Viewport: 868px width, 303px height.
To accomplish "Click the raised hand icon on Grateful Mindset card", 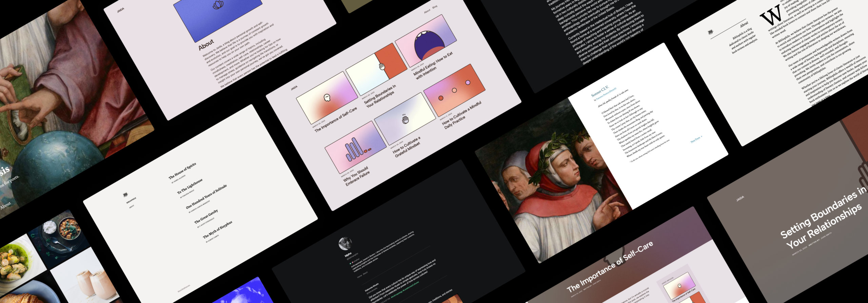I will [405, 119].
